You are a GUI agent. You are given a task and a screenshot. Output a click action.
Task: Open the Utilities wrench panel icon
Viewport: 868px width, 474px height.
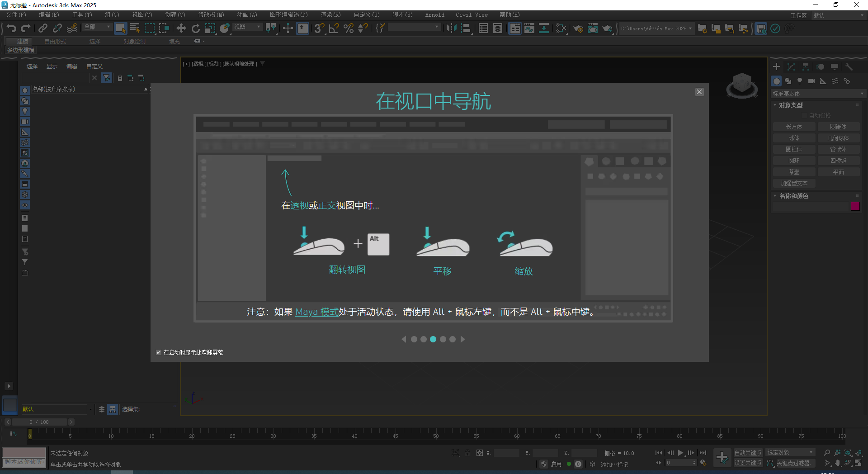849,66
